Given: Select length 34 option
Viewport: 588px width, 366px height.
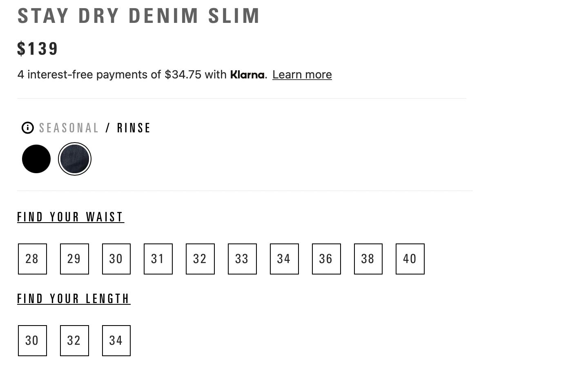Looking at the screenshot, I should coord(116,341).
